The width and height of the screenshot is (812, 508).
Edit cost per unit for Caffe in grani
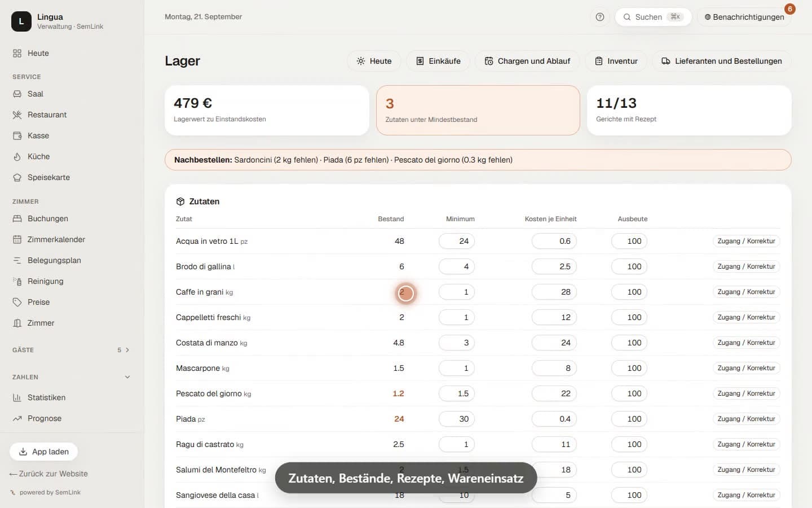coord(554,292)
